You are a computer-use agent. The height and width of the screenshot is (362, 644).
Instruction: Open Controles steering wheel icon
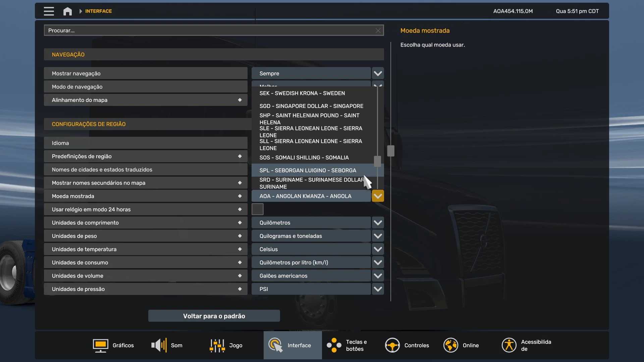click(x=392, y=345)
